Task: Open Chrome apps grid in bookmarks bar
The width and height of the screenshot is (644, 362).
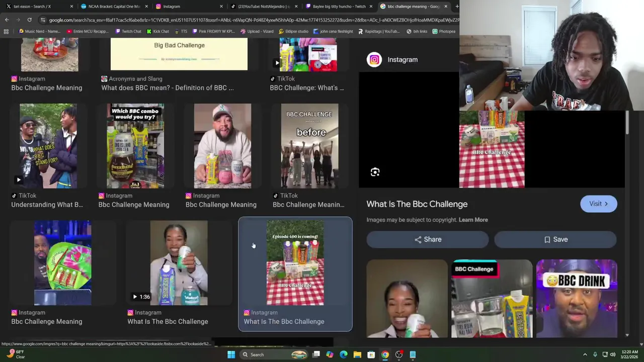Action: click(6, 31)
